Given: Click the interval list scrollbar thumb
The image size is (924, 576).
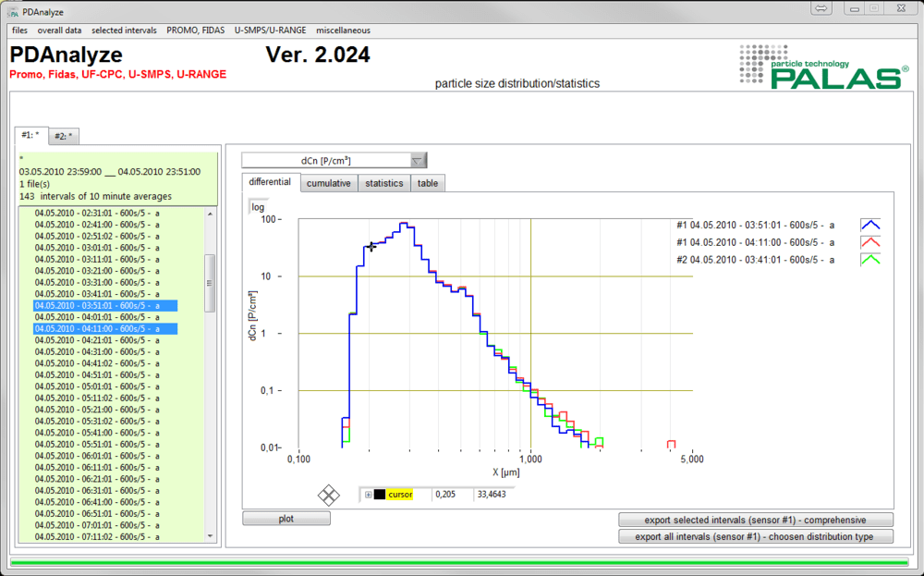Looking at the screenshot, I should (x=210, y=283).
